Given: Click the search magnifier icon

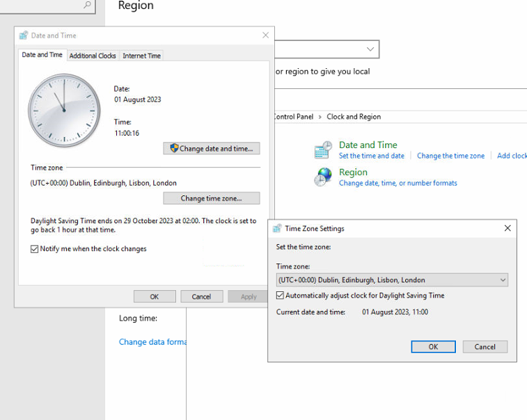Looking at the screenshot, I should point(87,5).
